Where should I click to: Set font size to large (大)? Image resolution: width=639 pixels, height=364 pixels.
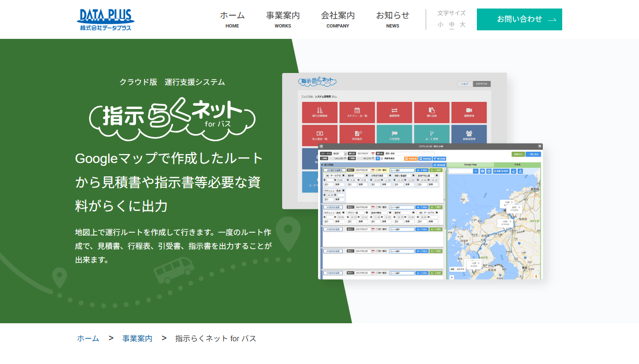[x=463, y=25]
